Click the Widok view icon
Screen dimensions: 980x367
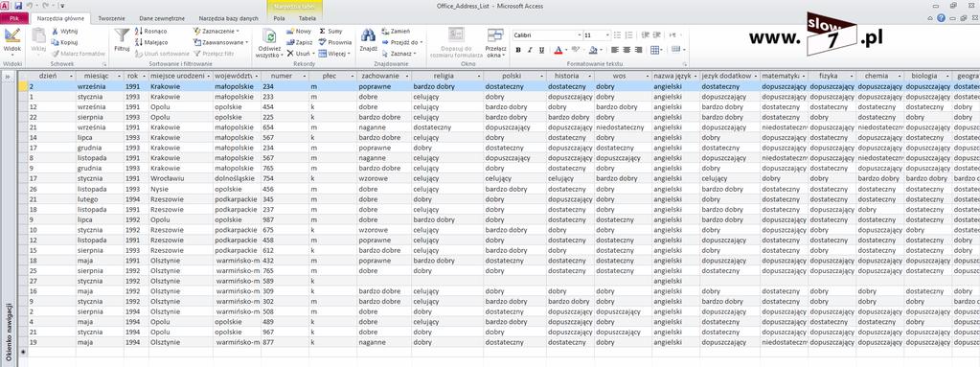point(12,34)
